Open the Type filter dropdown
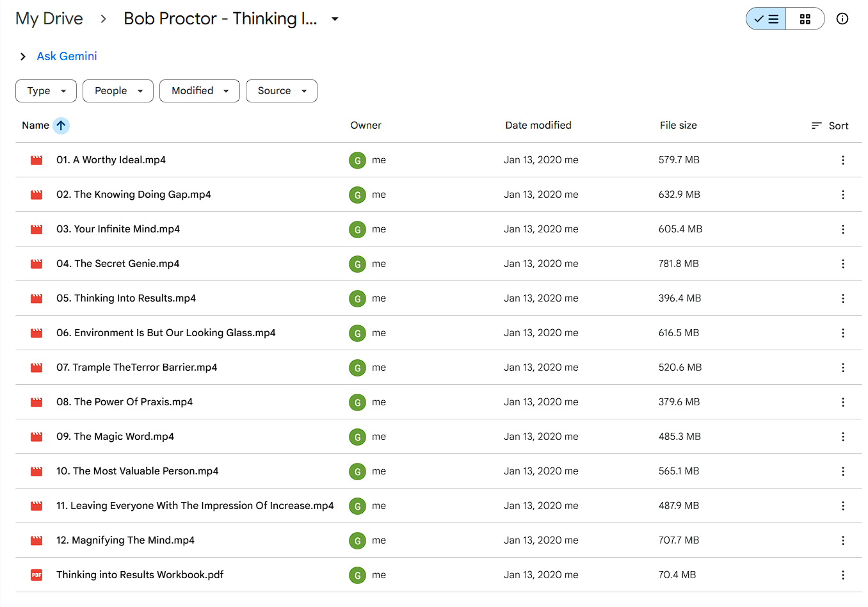This screenshot has width=868, height=607. click(46, 91)
